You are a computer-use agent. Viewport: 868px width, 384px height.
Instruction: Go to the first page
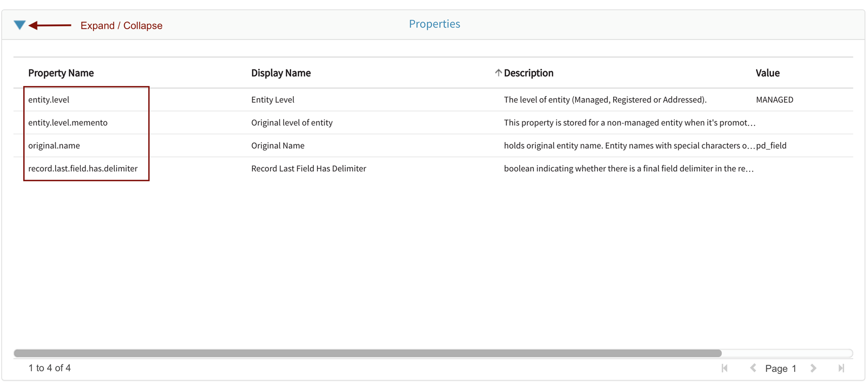724,368
